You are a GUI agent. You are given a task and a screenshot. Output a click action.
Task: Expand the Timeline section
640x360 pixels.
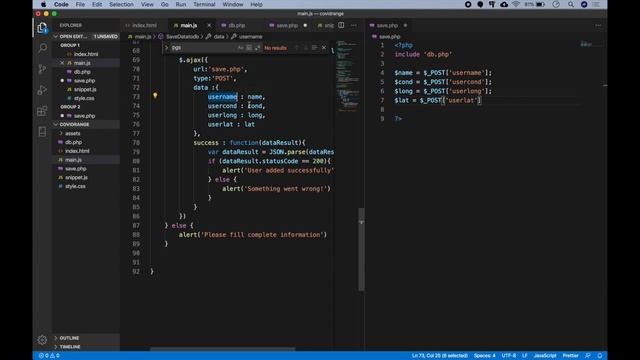tap(70, 347)
